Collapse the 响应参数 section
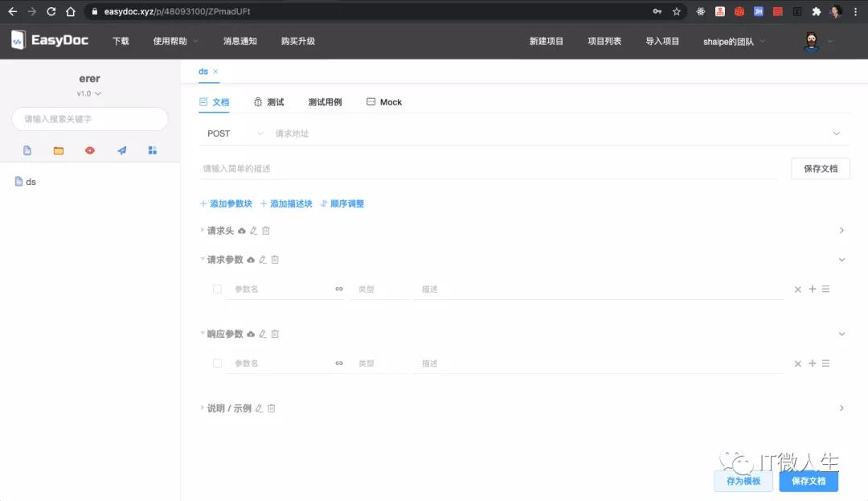The image size is (868, 501). (841, 333)
